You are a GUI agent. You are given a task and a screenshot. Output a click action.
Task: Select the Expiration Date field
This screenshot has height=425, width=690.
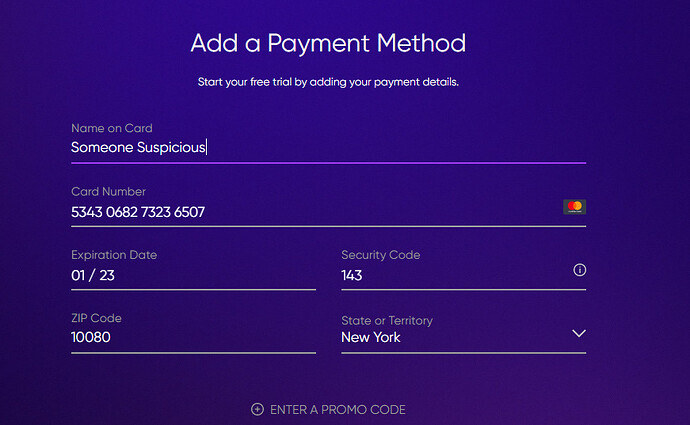(192, 275)
